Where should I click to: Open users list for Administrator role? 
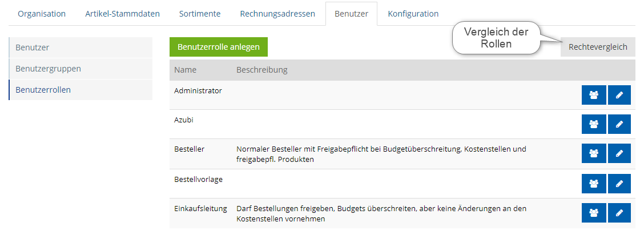click(x=594, y=95)
